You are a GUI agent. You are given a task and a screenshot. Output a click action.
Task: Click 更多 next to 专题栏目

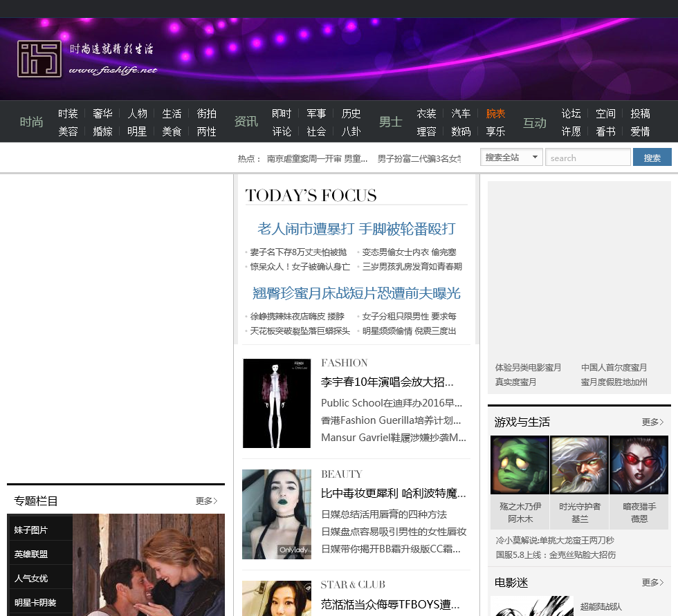(x=206, y=501)
